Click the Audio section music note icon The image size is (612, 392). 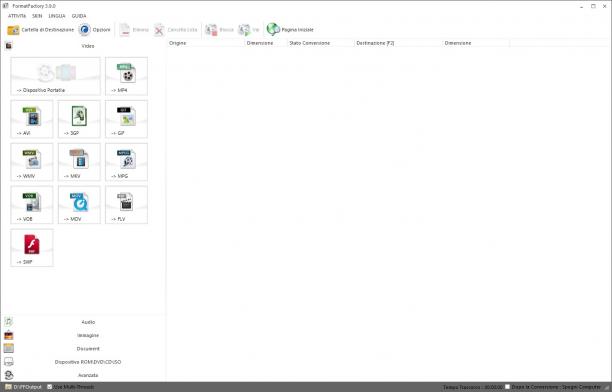[x=9, y=322]
